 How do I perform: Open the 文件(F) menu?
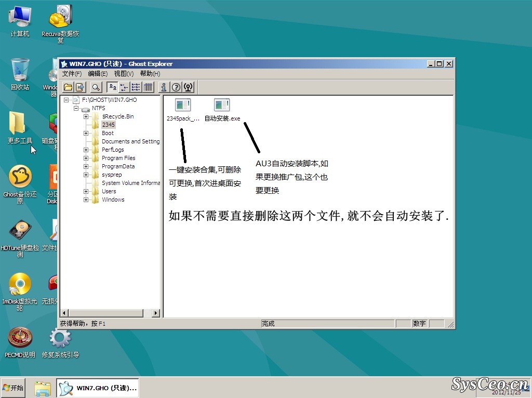(72, 74)
